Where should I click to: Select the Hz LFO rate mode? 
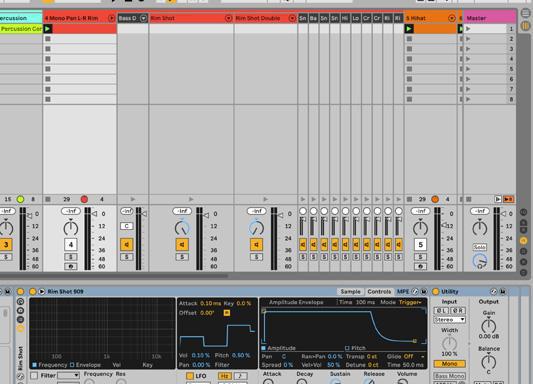224,376
